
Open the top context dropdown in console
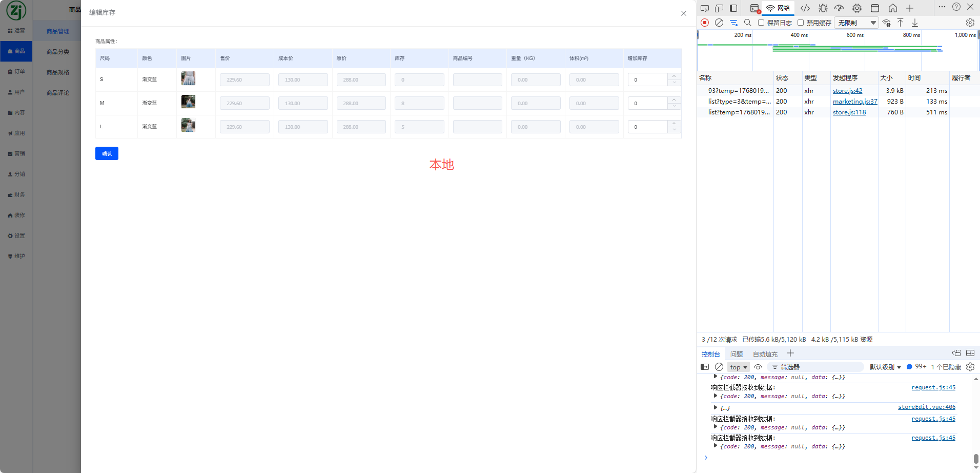coord(738,367)
